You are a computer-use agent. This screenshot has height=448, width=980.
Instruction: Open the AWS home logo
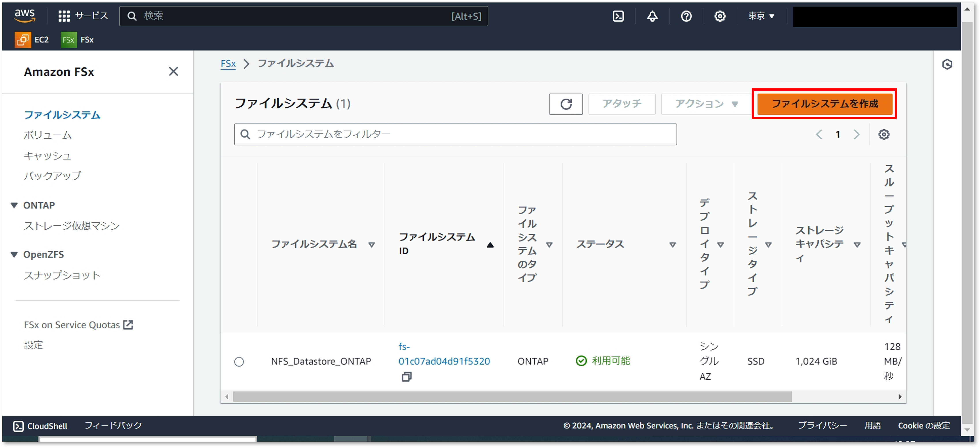(x=25, y=16)
